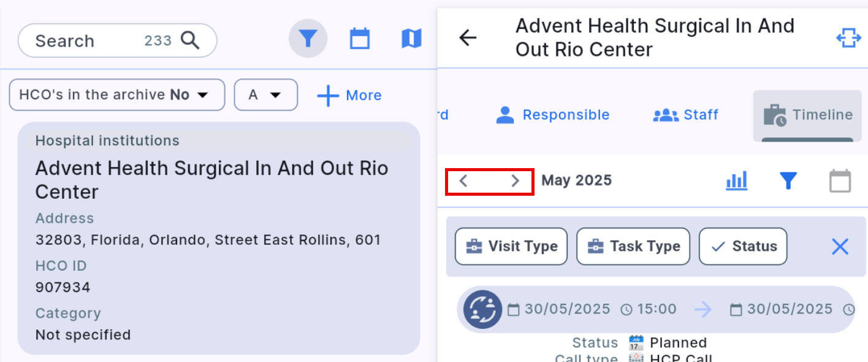Open the timeline calendar picker icon
868x362 pixels.
(840, 181)
